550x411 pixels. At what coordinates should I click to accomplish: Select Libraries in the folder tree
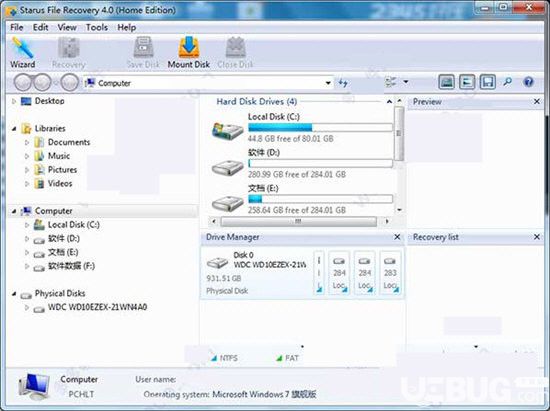click(x=50, y=128)
